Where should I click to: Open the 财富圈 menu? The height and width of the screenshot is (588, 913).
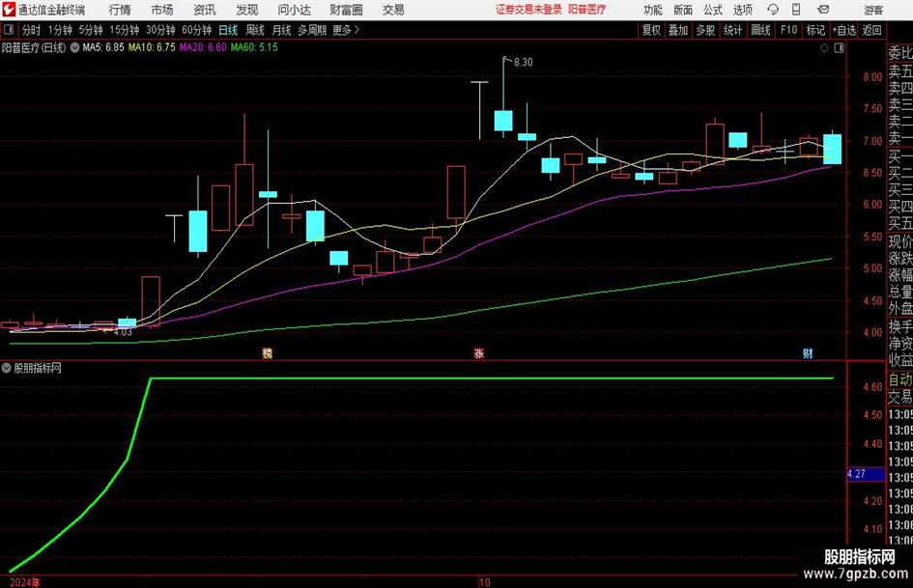[x=346, y=10]
